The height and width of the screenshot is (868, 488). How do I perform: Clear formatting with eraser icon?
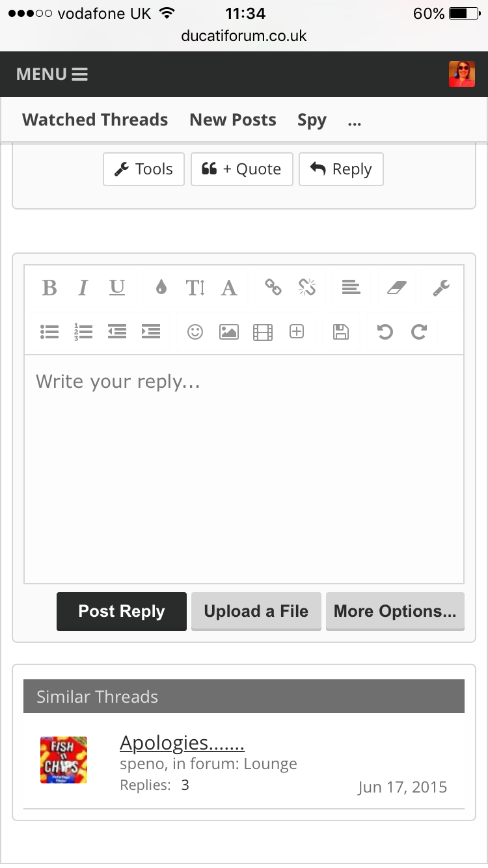(x=396, y=288)
